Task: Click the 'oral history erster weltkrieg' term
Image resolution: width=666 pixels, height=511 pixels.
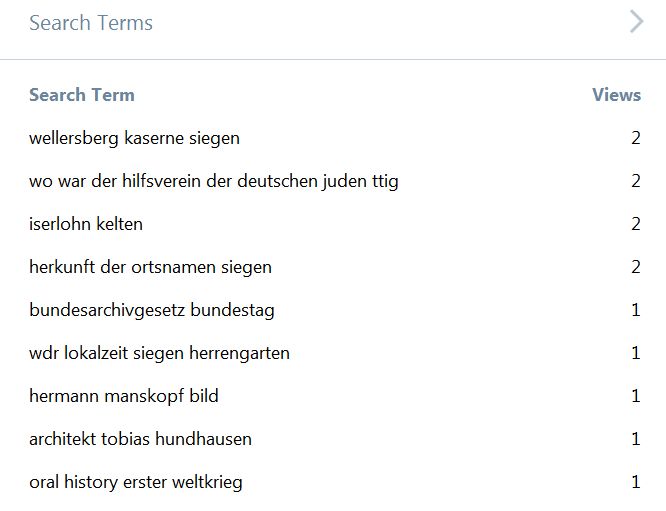Action: click(x=136, y=482)
